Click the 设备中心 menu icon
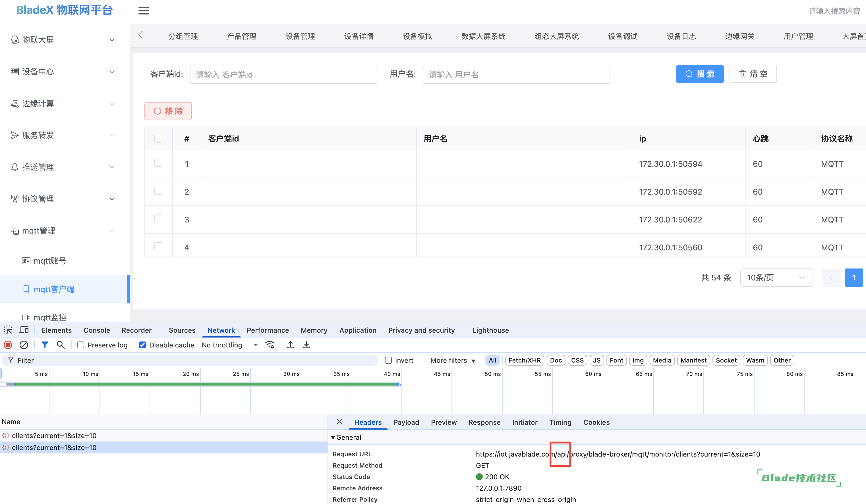 [x=14, y=71]
